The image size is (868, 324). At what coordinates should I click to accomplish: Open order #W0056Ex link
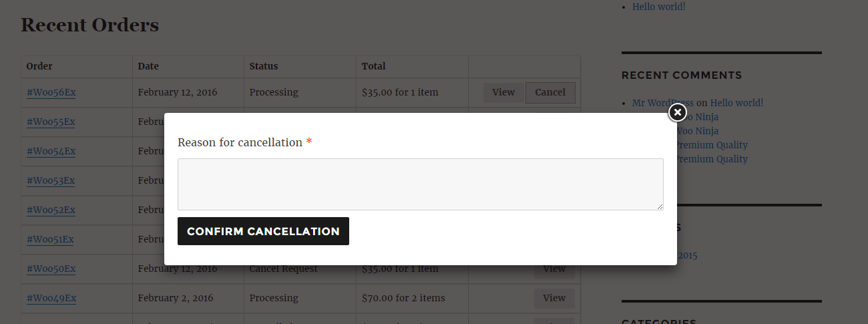point(51,92)
